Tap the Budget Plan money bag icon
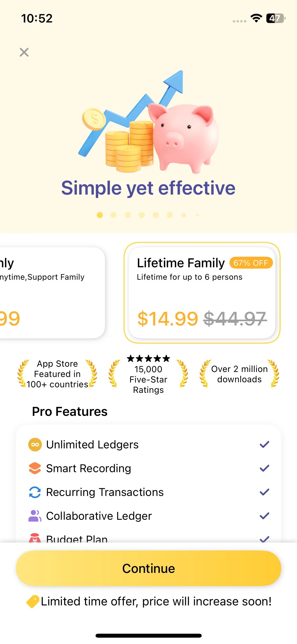This screenshot has height=644, width=297. [x=35, y=538]
